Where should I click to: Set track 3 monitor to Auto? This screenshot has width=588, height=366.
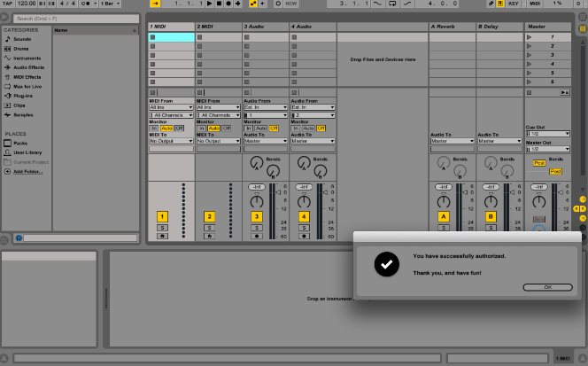(x=261, y=128)
